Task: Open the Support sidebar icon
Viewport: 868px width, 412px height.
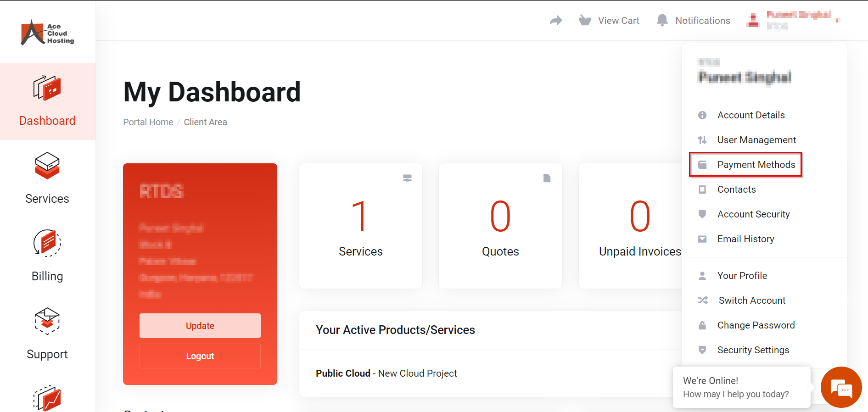Action: pos(47,321)
